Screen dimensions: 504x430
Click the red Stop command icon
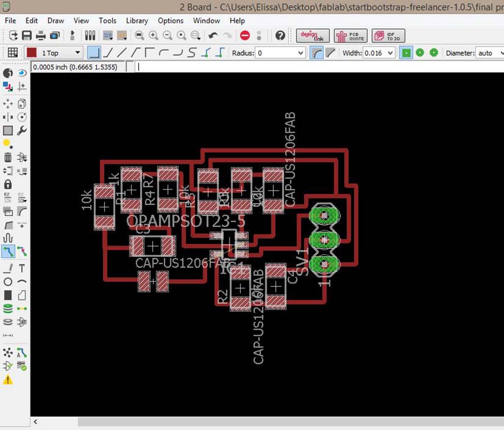click(x=245, y=35)
